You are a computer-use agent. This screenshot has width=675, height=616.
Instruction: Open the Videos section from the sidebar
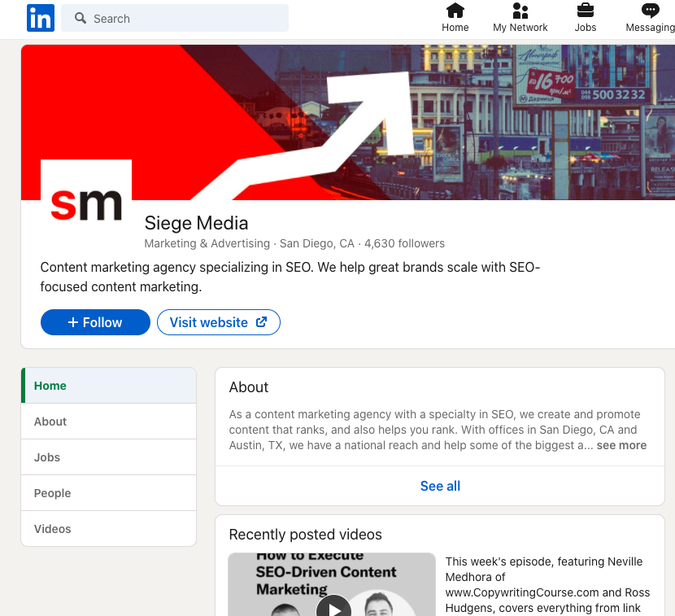tap(52, 528)
